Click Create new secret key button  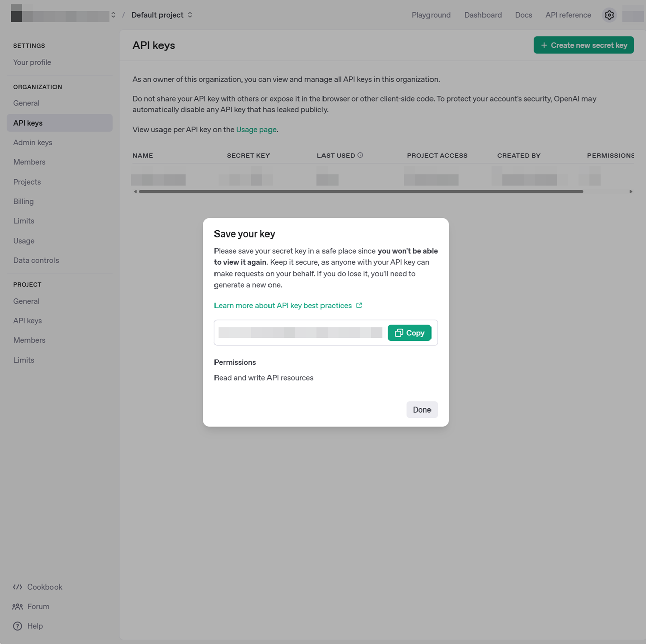[584, 45]
